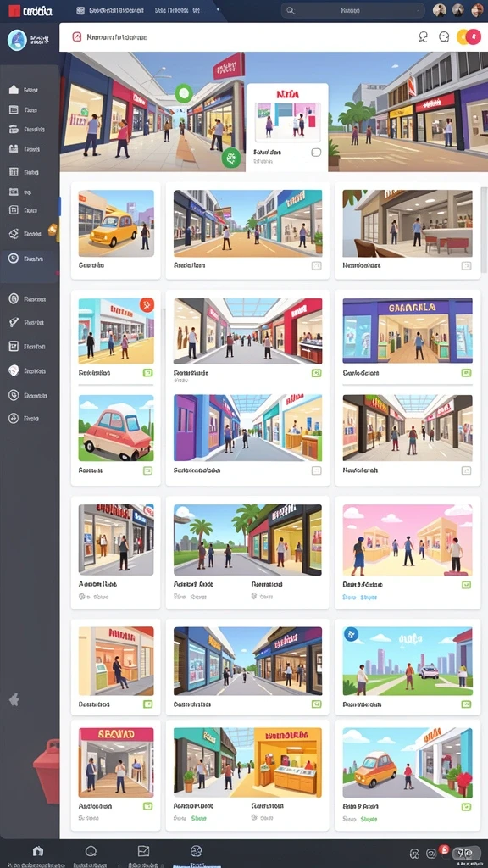This screenshot has height=868, width=488.
Task: Click the home icon in the left sidebar
Action: tap(14, 90)
